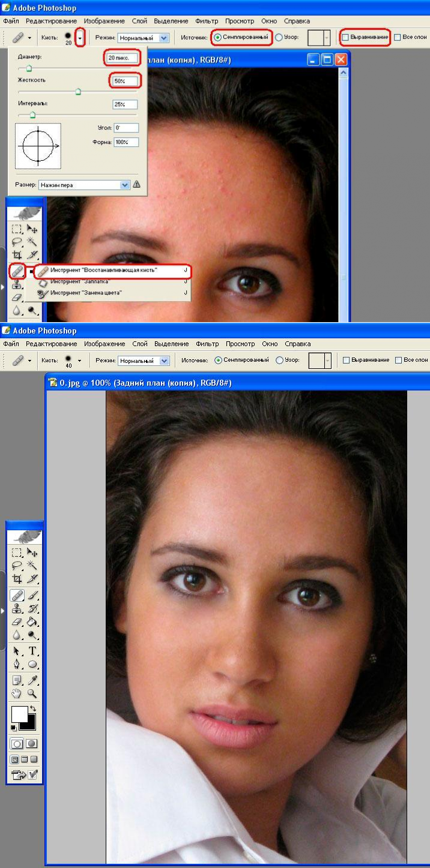
Task: Open the Фильтр menu in the lower menu bar
Action: (207, 344)
